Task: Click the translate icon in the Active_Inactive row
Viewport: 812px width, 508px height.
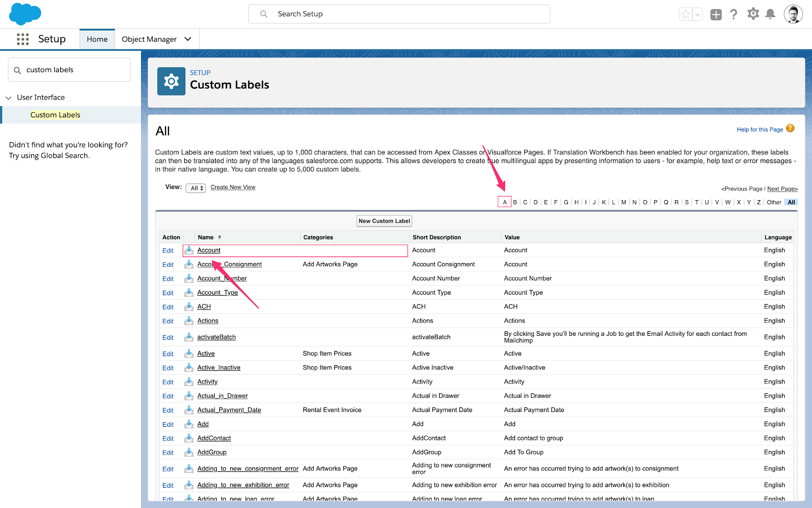Action: (189, 367)
